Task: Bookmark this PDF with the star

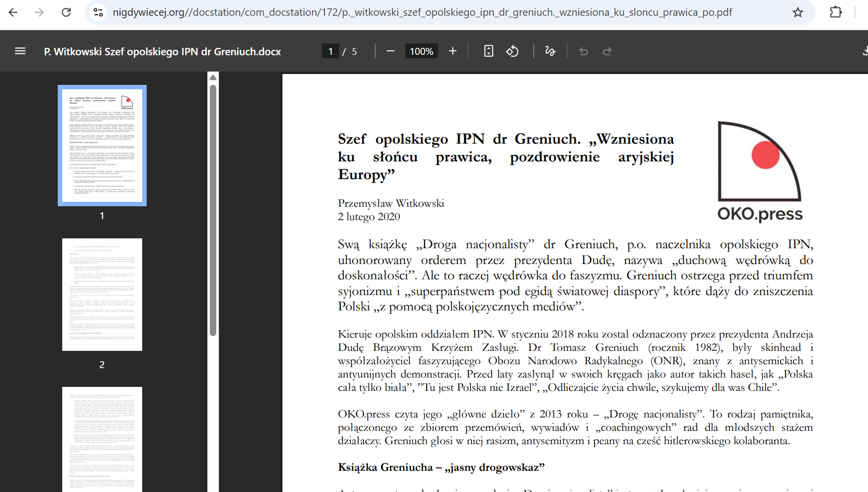Action: (798, 12)
